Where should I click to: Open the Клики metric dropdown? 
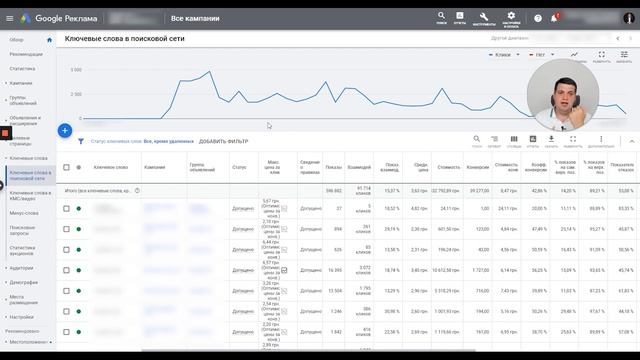[x=504, y=55]
